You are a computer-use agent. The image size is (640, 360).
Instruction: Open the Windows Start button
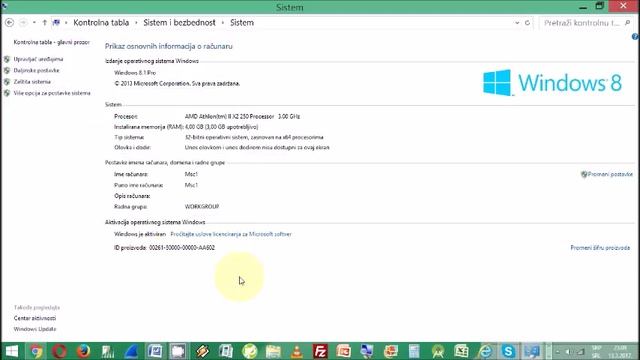(x=12, y=351)
